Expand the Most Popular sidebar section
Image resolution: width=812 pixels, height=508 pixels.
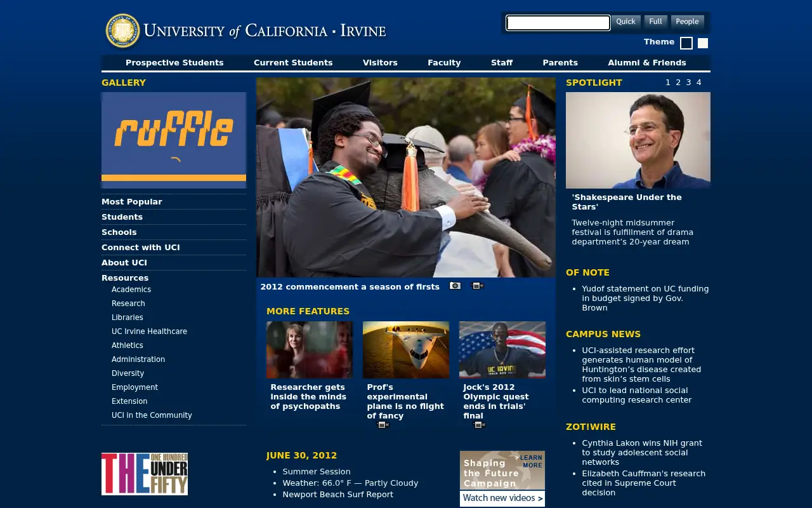coord(132,202)
